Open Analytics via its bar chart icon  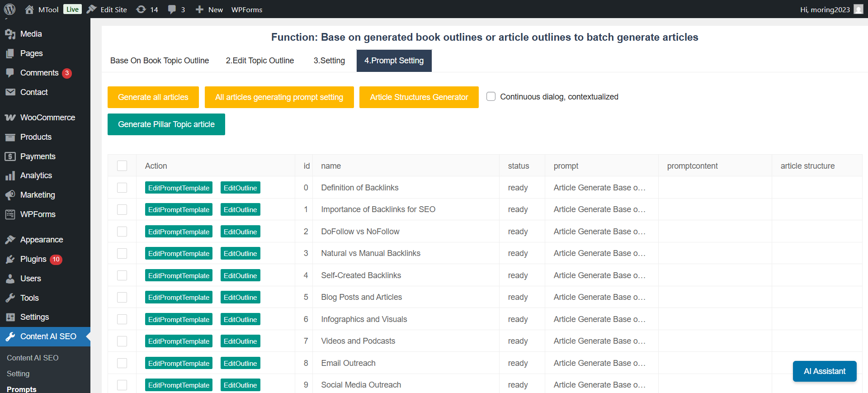[x=10, y=176]
